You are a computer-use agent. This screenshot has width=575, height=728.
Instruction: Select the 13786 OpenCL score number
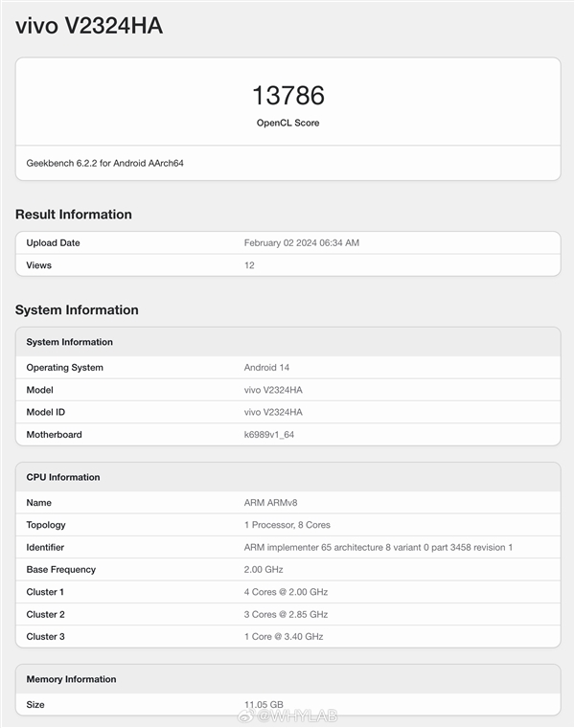[x=287, y=96]
